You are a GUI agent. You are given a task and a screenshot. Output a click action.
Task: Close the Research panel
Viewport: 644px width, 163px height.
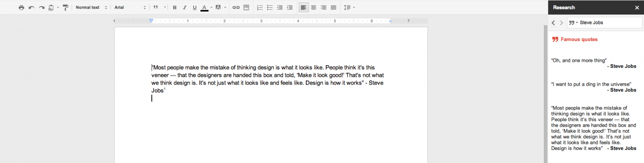click(x=637, y=8)
